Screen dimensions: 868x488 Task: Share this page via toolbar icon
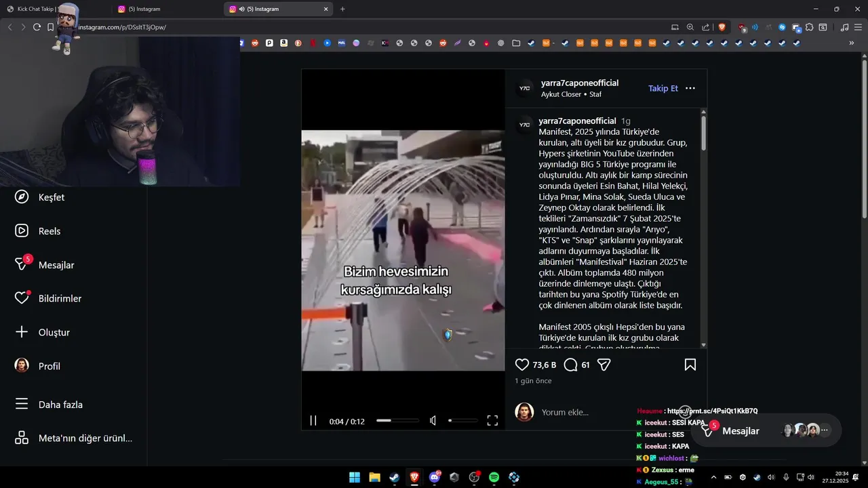point(705,27)
